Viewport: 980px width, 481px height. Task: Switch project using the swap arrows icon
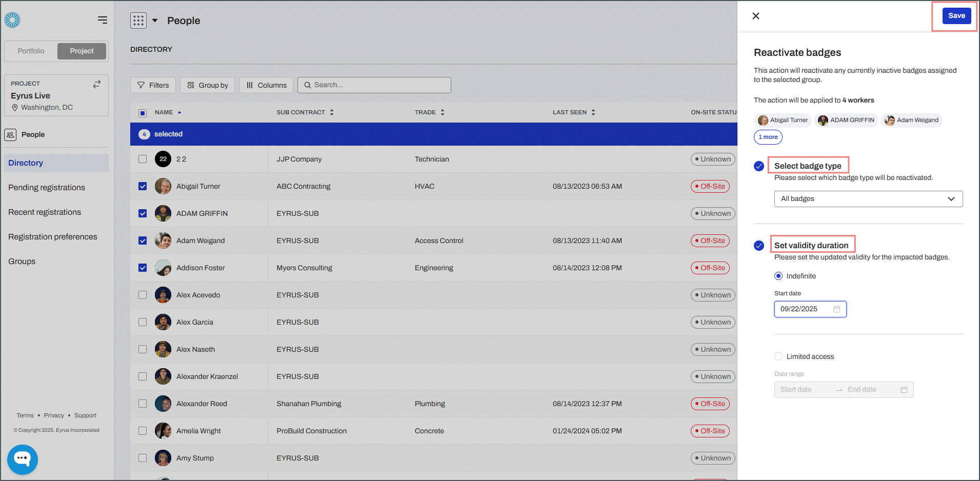96,84
